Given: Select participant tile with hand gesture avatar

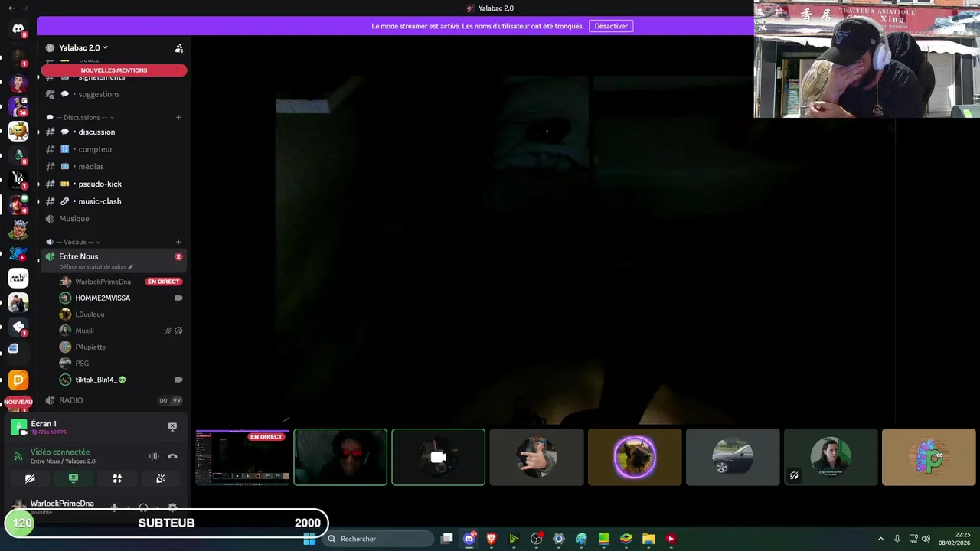Looking at the screenshot, I should pyautogui.click(x=537, y=457).
